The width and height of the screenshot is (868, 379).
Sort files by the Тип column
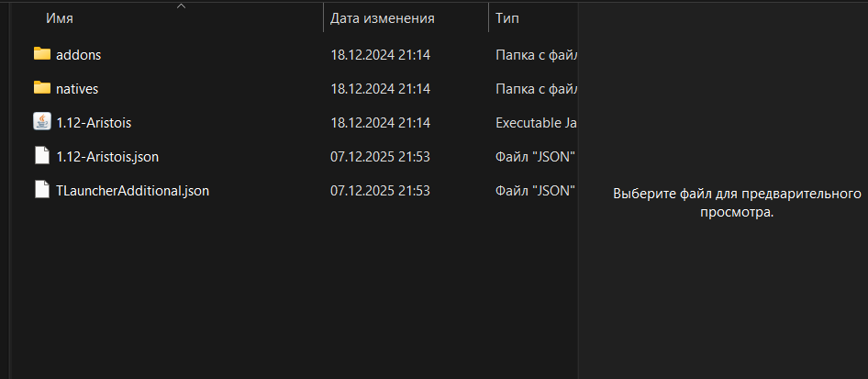[507, 18]
